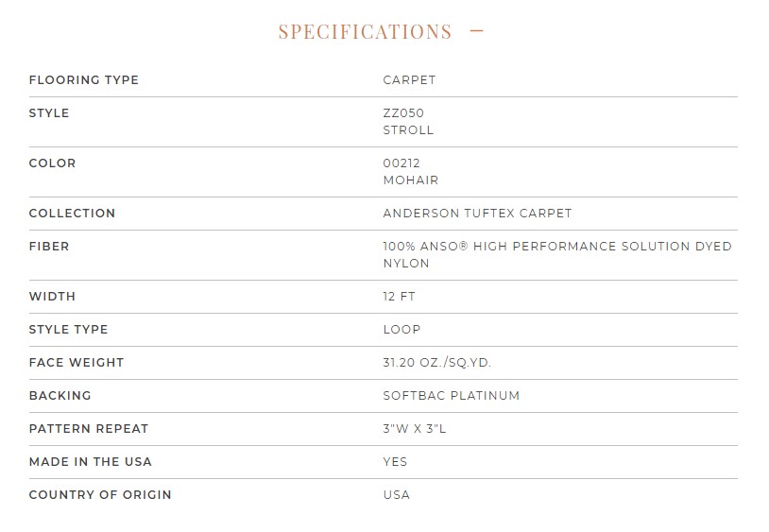
Task: Click the CARPET flooring type value
Action: click(409, 80)
